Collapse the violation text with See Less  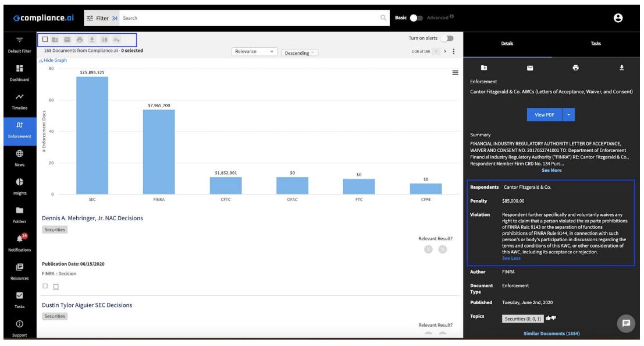pyautogui.click(x=511, y=259)
